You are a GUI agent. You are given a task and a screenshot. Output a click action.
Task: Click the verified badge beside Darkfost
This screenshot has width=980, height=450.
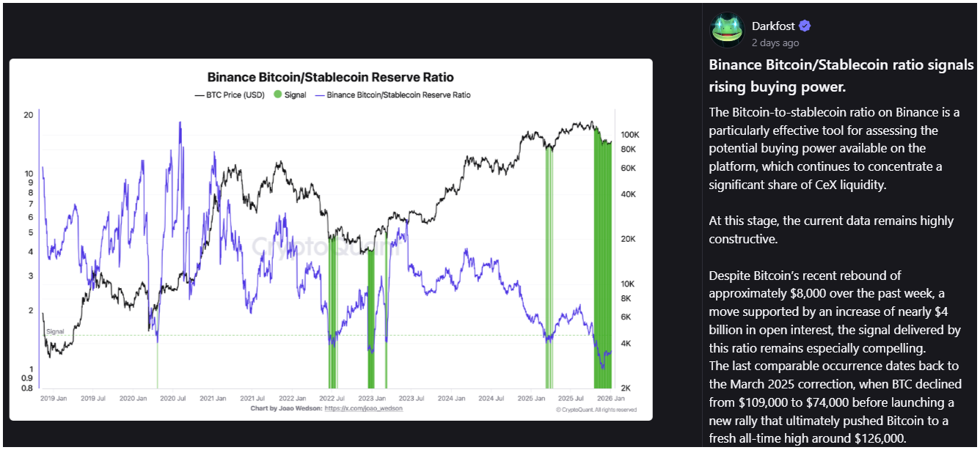point(805,26)
